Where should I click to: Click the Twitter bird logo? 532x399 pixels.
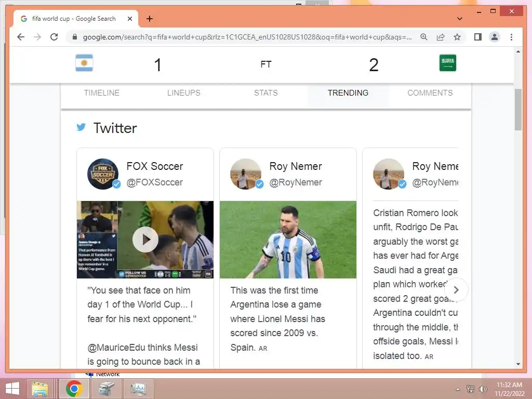pos(81,127)
